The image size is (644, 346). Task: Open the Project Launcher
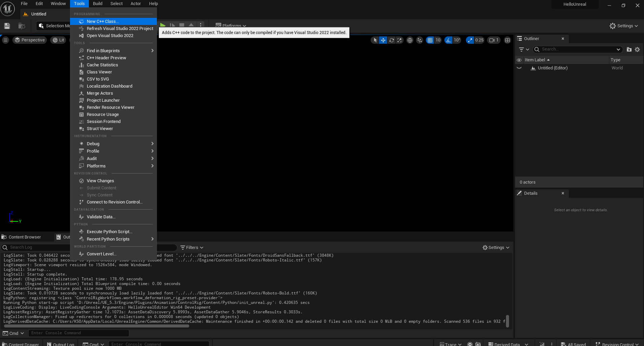point(113,100)
